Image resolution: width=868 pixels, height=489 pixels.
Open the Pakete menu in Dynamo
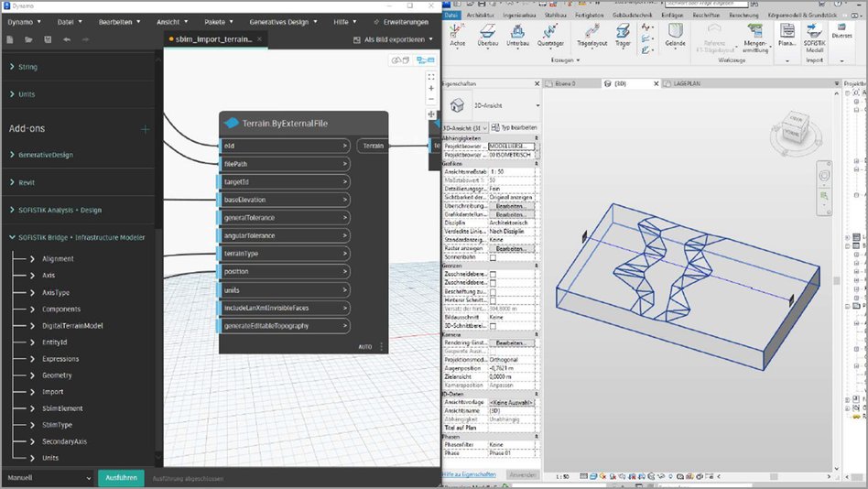[218, 22]
